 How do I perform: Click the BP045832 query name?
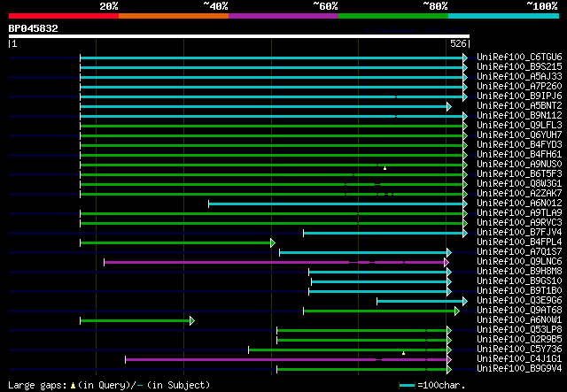coord(34,28)
